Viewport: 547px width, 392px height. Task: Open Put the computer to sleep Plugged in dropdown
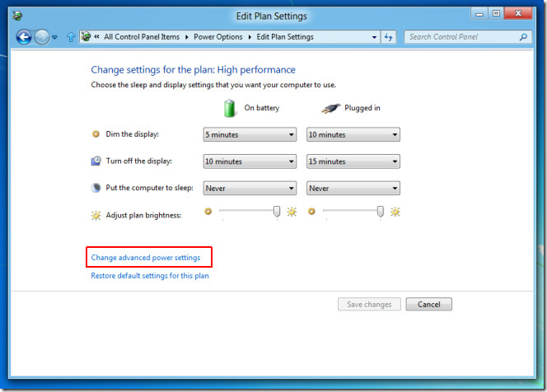(353, 189)
